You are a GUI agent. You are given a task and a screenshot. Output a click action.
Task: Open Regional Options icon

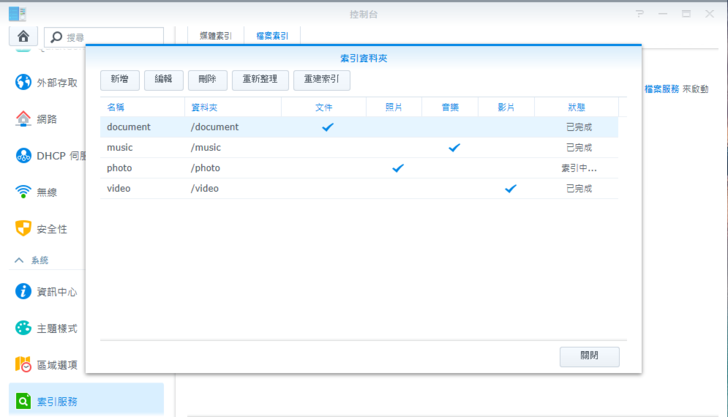coord(23,364)
